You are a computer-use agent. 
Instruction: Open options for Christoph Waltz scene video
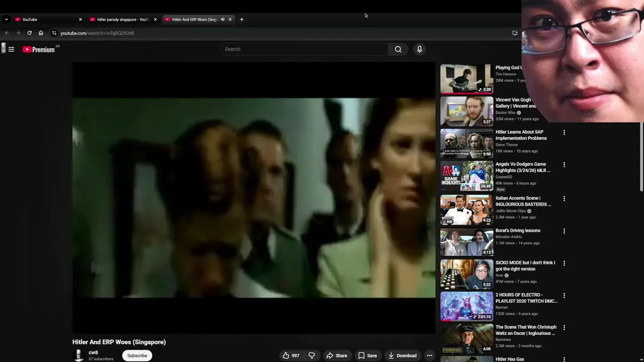pyautogui.click(x=564, y=328)
